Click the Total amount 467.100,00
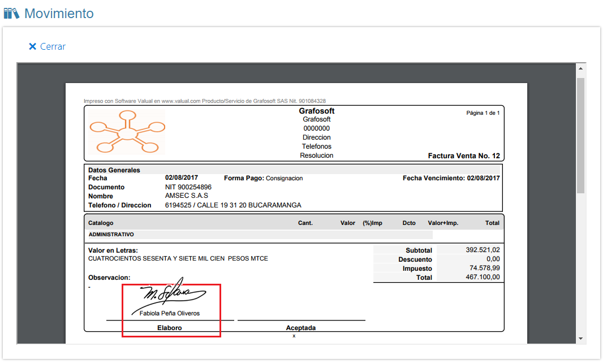Viewport: 607px width, 364px height. click(x=483, y=277)
